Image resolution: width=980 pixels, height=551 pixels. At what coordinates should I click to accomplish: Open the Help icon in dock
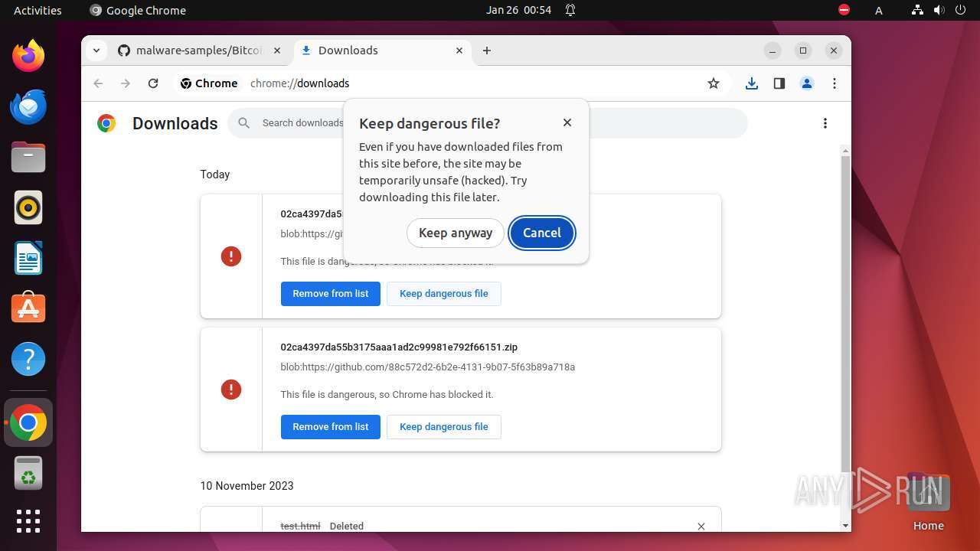click(x=28, y=359)
